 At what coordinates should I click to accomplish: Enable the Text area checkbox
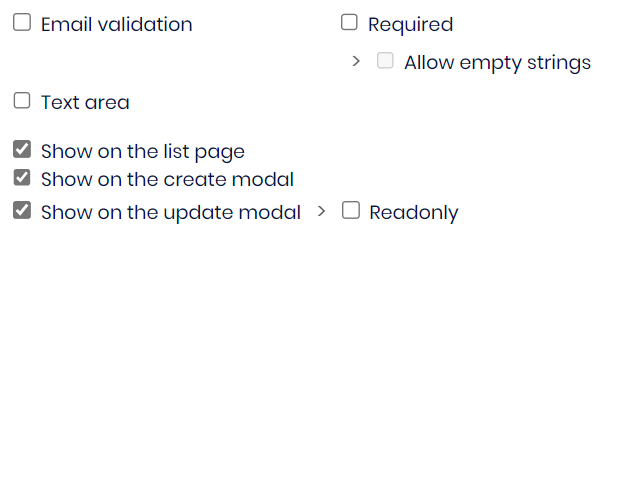point(22,100)
